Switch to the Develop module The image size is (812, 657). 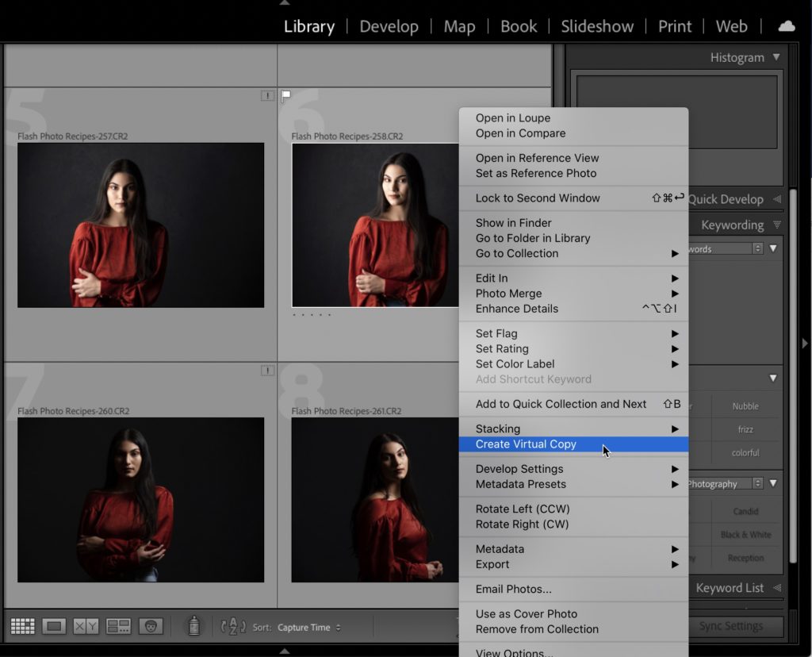389,26
